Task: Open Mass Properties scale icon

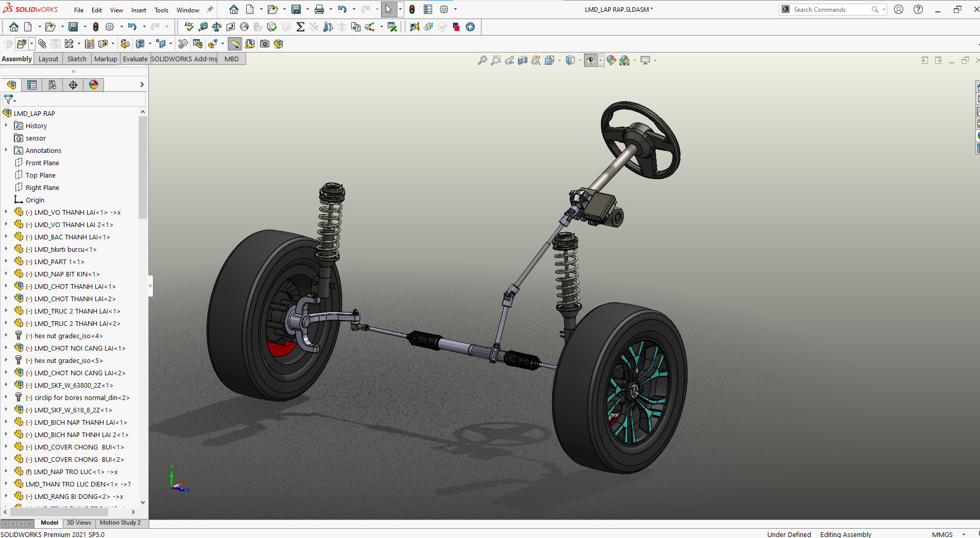Action: tap(217, 27)
